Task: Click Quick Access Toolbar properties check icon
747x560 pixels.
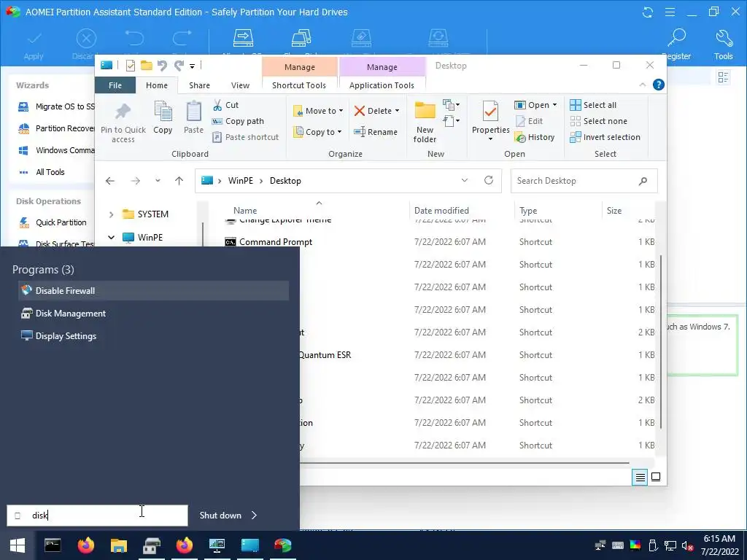Action: (130, 66)
